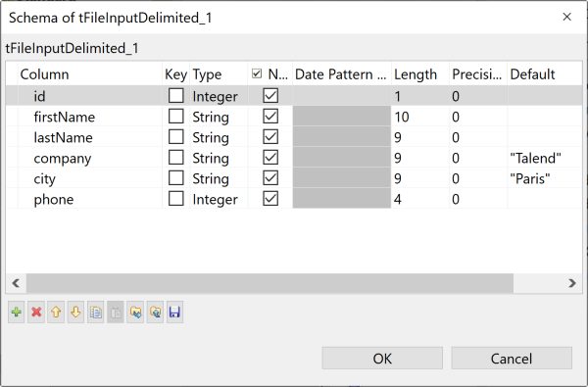588x387 pixels.
Task: Uncheck Nullable for firstName row
Action: pos(270,117)
